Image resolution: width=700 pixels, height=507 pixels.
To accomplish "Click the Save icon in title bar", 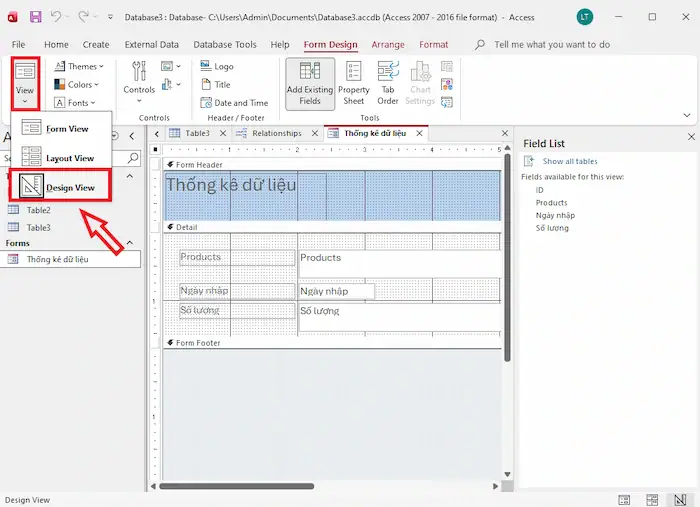I will click(36, 17).
